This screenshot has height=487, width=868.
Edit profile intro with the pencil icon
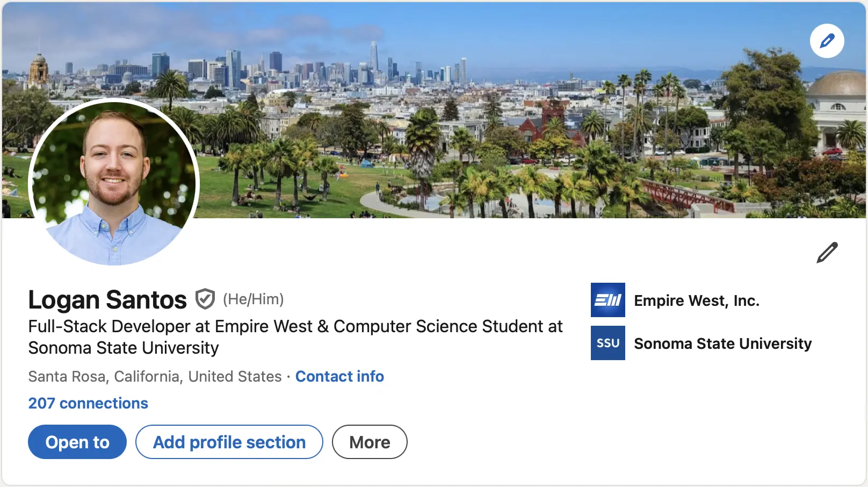pyautogui.click(x=827, y=253)
